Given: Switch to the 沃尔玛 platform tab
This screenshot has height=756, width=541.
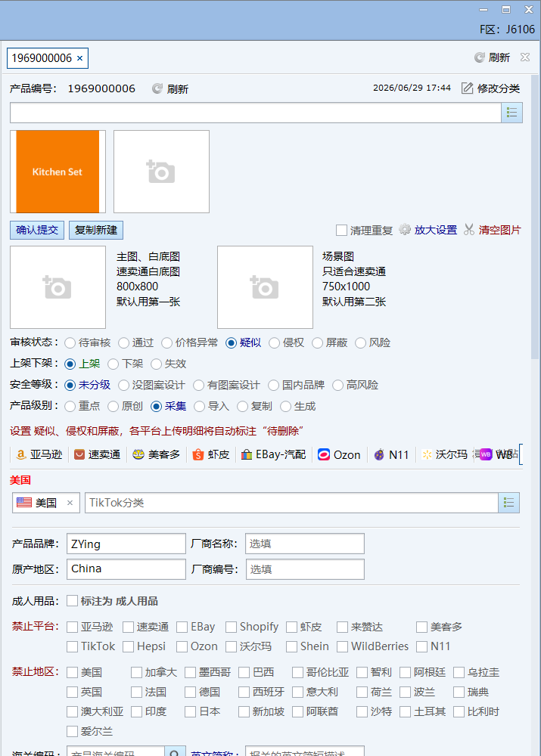Looking at the screenshot, I should pos(444,454).
